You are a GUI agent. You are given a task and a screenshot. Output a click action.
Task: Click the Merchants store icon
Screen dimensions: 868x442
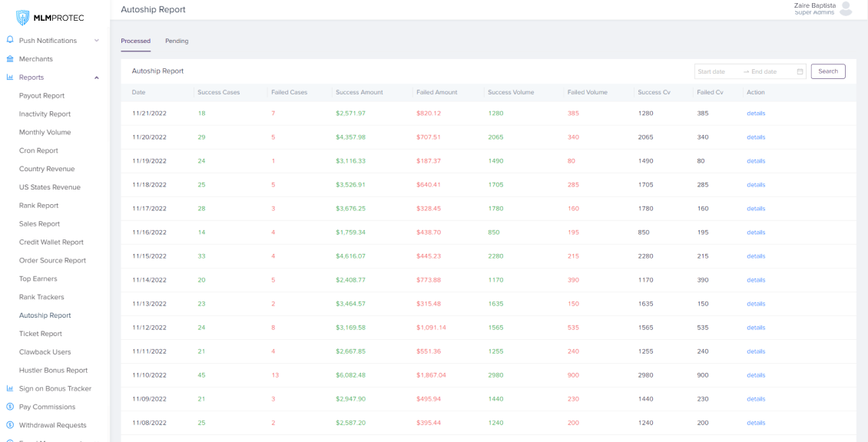[x=10, y=59]
